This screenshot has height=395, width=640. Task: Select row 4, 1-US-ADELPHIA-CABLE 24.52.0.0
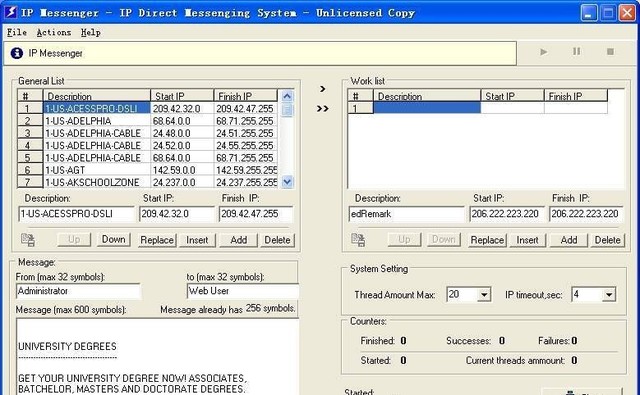tap(147, 145)
